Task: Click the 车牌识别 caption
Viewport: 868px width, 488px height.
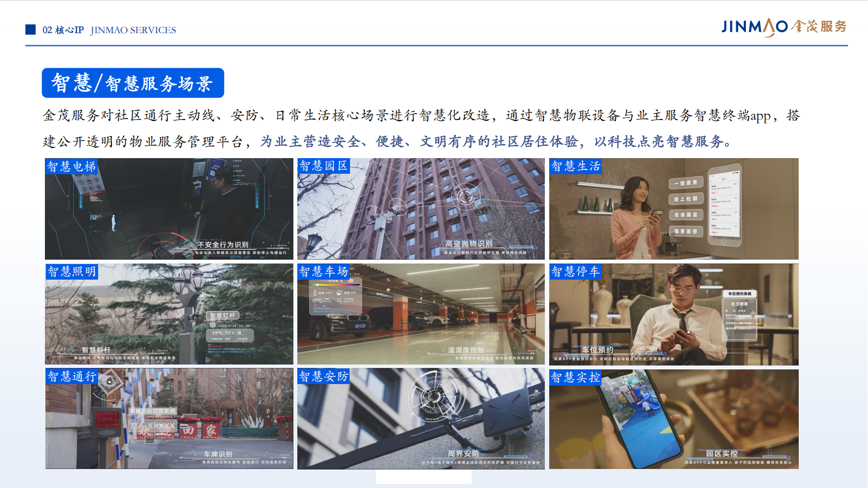Action: point(218,454)
